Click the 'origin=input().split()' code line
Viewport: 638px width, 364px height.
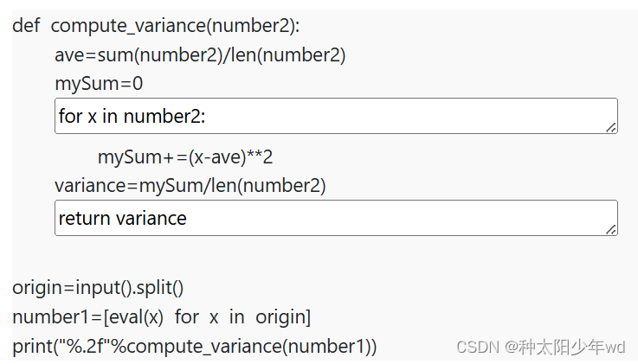pyautogui.click(x=98, y=288)
